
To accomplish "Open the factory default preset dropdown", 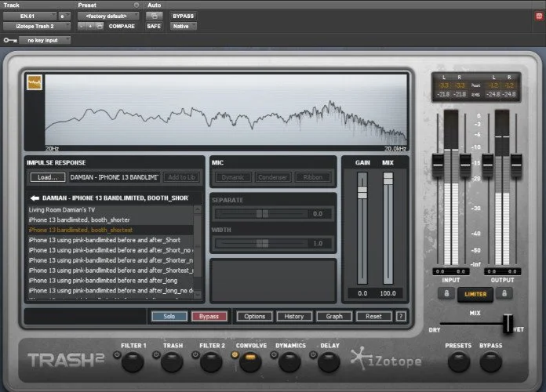I will (108, 16).
